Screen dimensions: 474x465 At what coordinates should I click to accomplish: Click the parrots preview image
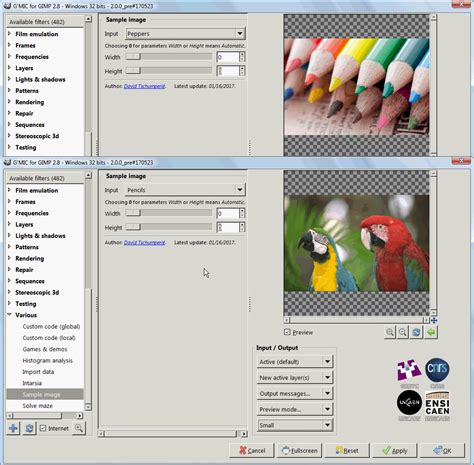click(x=356, y=243)
